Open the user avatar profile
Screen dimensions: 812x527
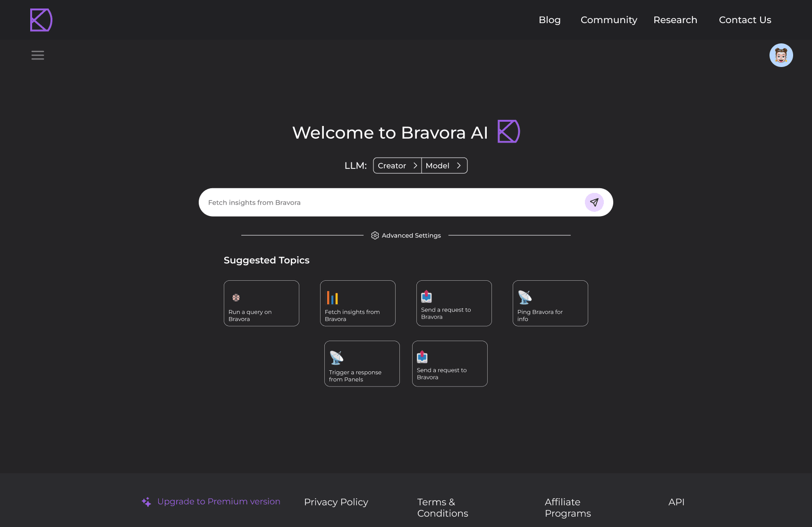click(781, 55)
